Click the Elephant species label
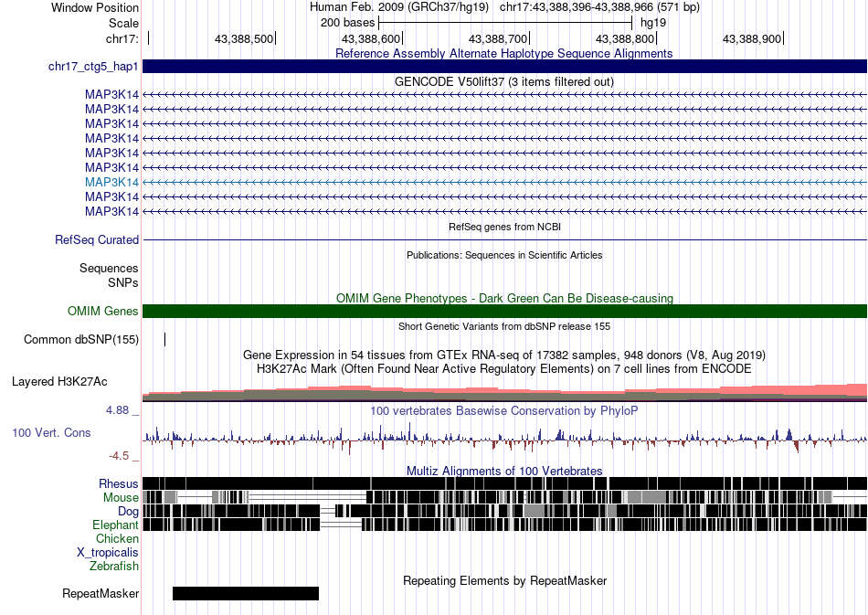Screen dimensions: 868x615 (115, 525)
